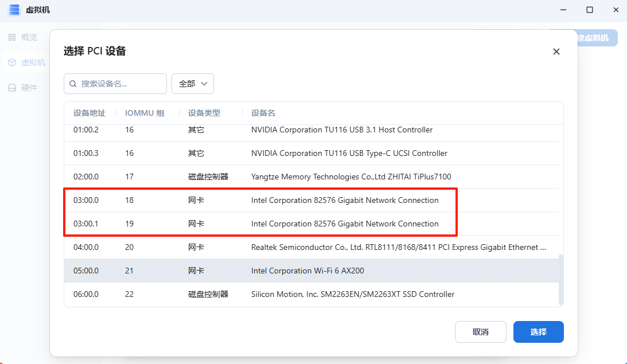Maximize the 虚拟机 window
Viewport: 627px width, 364px height.
pyautogui.click(x=589, y=10)
